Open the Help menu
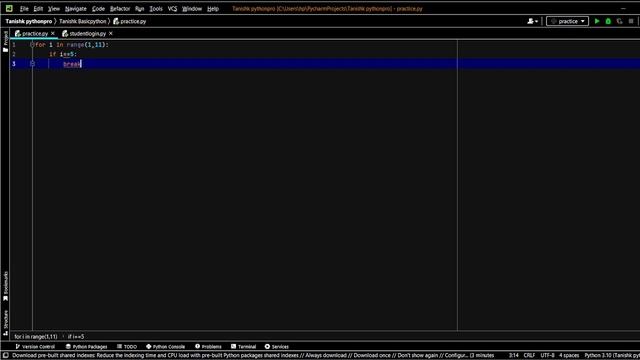Viewport: 640px width, 360px height. 213,9
